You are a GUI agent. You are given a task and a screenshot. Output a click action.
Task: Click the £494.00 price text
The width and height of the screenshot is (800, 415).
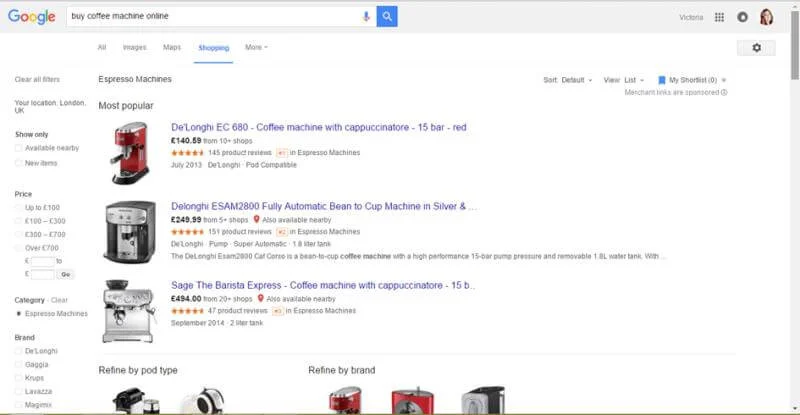click(186, 299)
